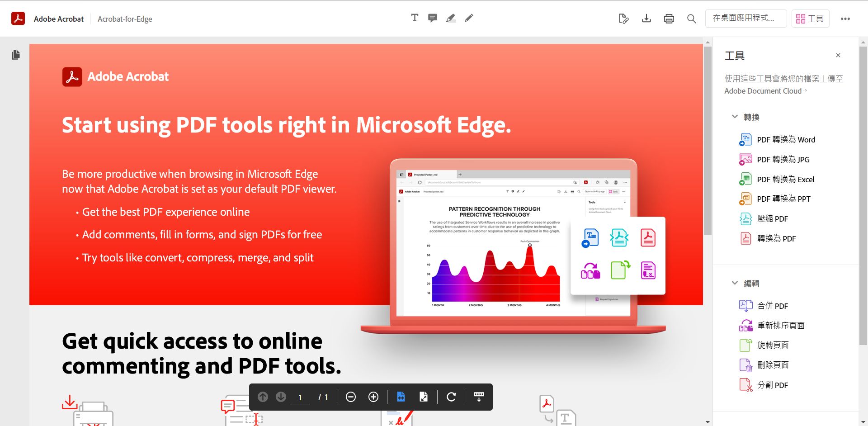Open the page thumbnails panel

click(16, 55)
